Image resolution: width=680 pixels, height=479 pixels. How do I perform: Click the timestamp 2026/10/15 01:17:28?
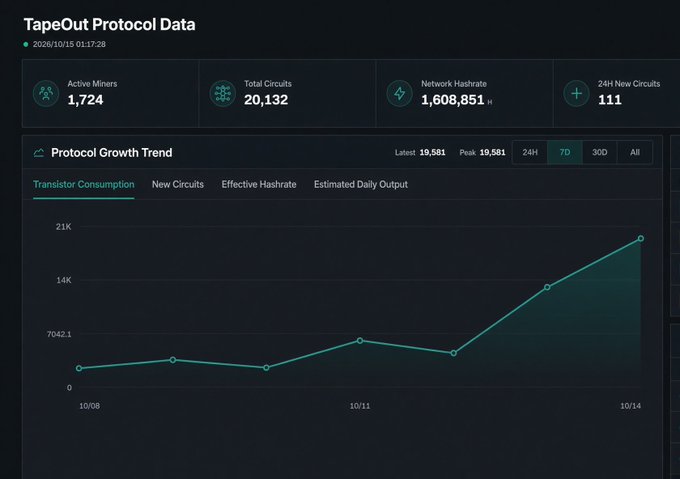point(69,44)
